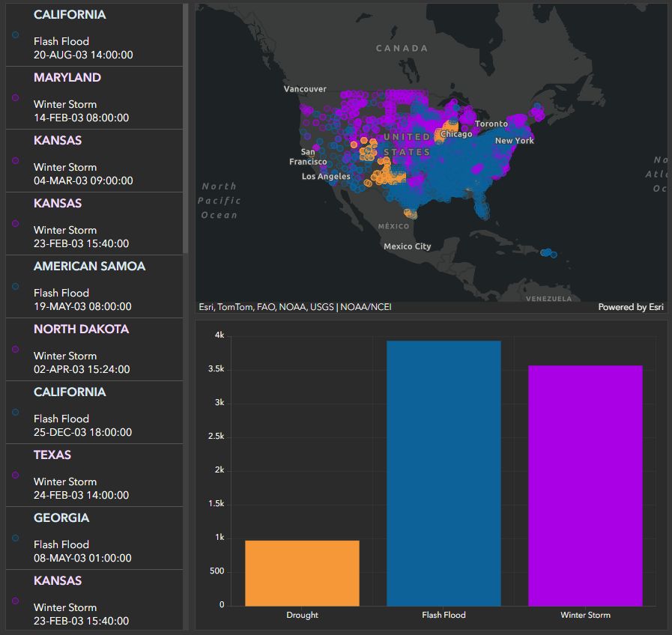Screen dimensions: 672x635
Task: Click the San Francisco label on the map
Action: click(x=308, y=157)
